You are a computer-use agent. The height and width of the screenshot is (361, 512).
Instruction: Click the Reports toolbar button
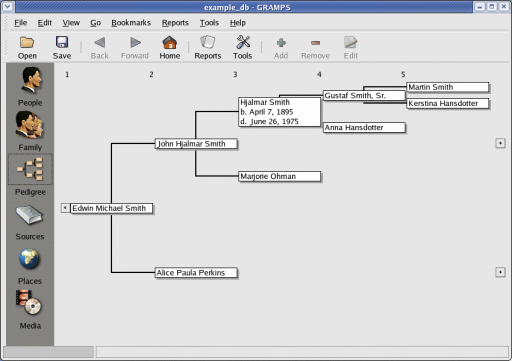pyautogui.click(x=208, y=47)
